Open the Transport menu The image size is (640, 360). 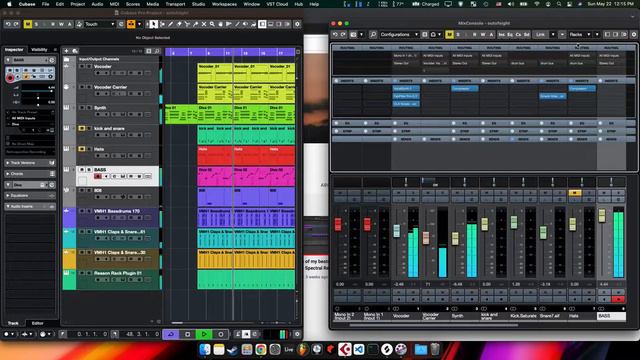point(175,4)
